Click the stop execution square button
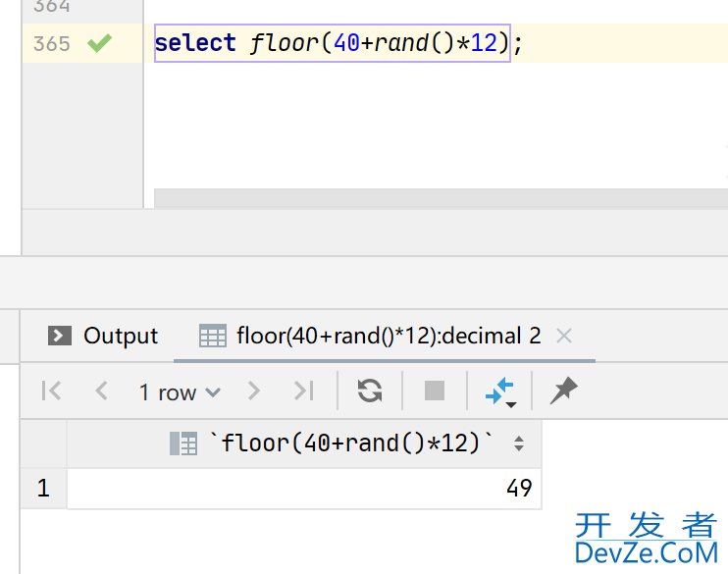The height and width of the screenshot is (574, 728). point(435,391)
